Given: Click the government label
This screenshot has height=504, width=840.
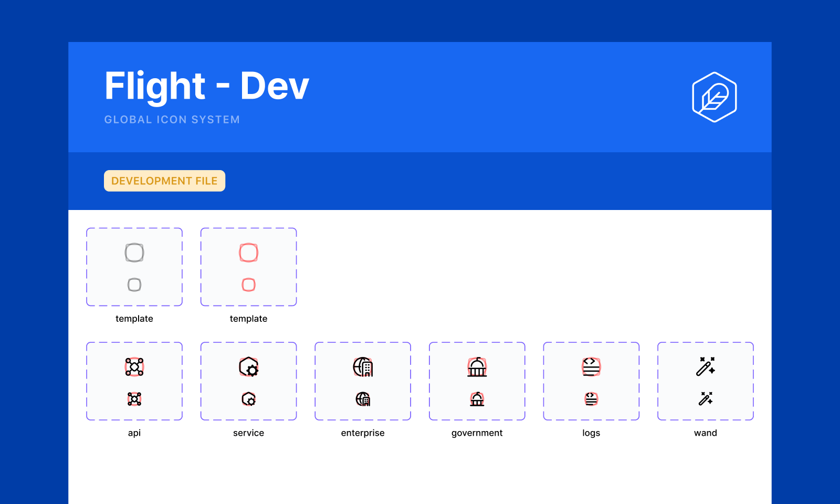Looking at the screenshot, I should [477, 433].
